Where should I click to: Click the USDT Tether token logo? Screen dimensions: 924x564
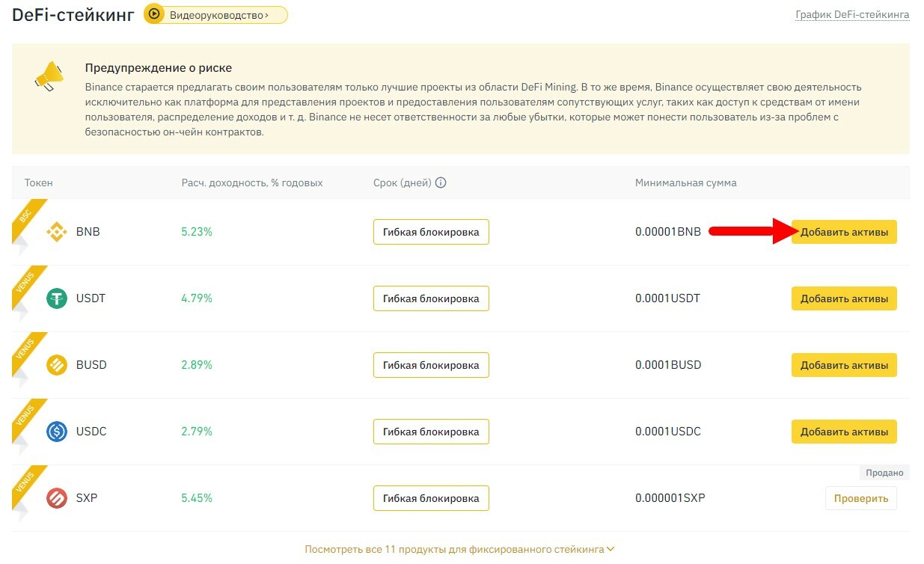pyautogui.click(x=57, y=298)
